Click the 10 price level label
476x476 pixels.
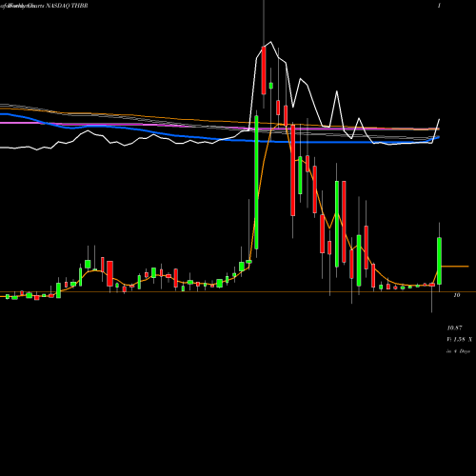[x=456, y=295]
